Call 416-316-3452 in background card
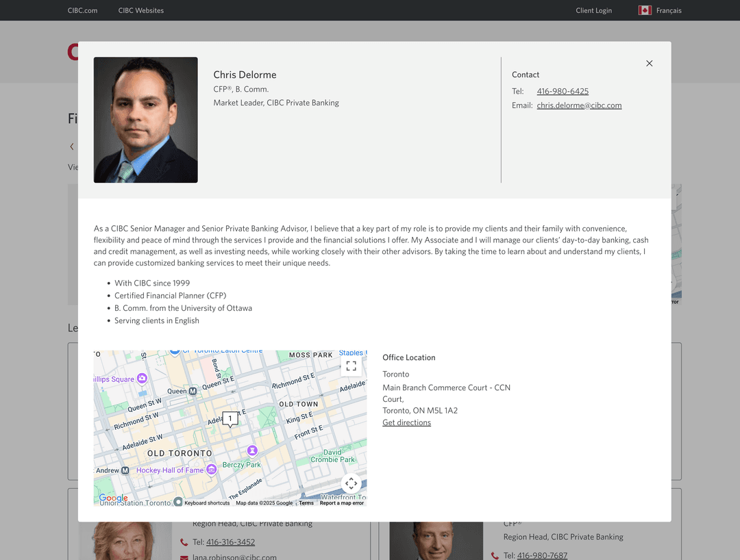 coord(230,542)
